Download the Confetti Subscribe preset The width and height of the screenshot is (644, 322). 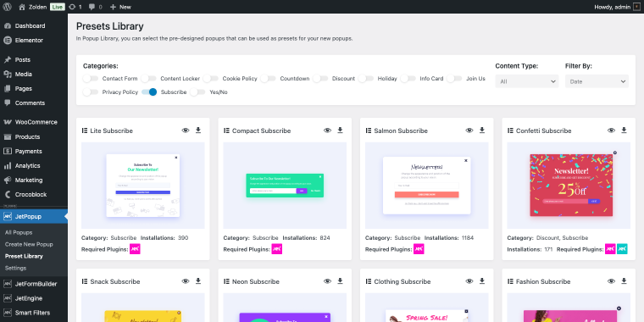624,130
